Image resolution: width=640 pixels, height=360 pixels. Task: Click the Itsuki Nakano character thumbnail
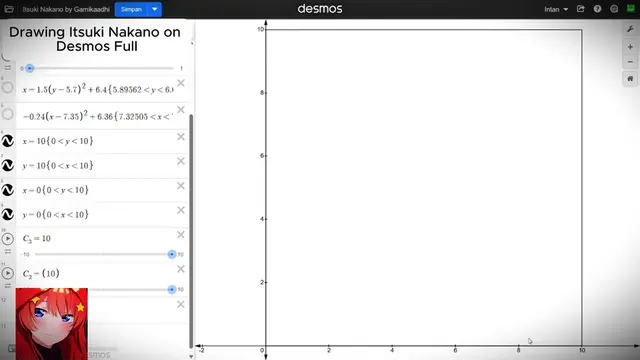(x=51, y=324)
